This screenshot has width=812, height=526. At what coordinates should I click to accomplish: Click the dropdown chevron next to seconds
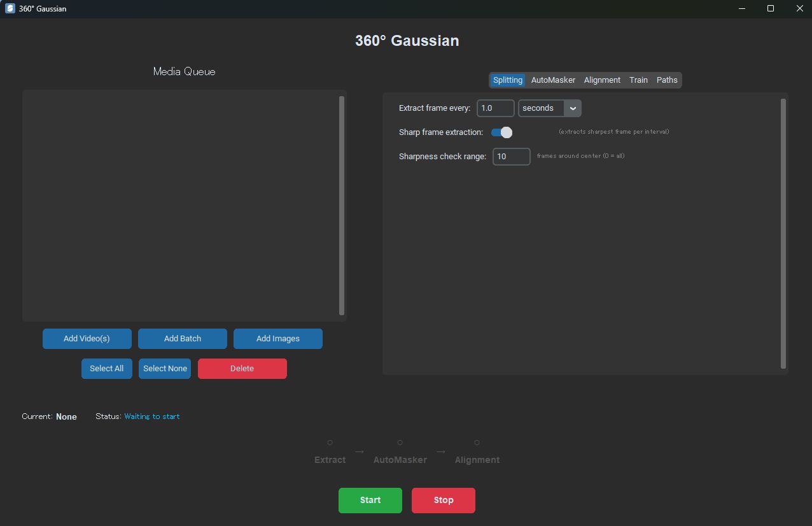pyautogui.click(x=572, y=108)
